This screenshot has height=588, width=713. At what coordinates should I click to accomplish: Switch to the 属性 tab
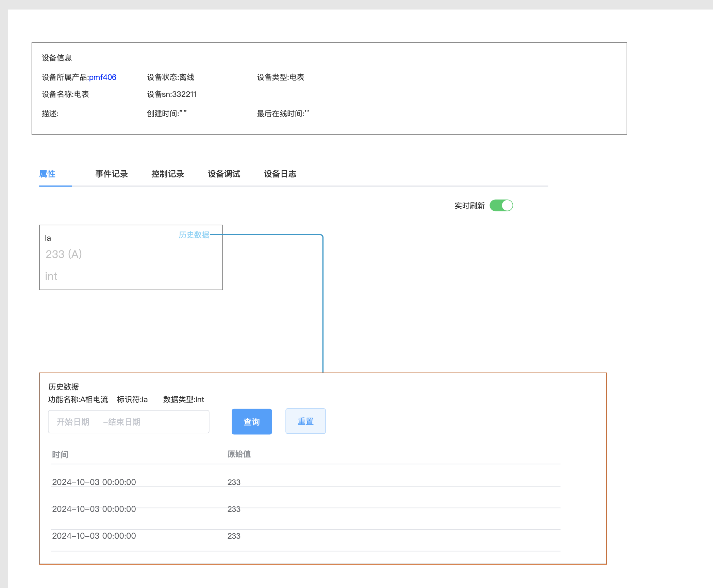[x=47, y=174]
